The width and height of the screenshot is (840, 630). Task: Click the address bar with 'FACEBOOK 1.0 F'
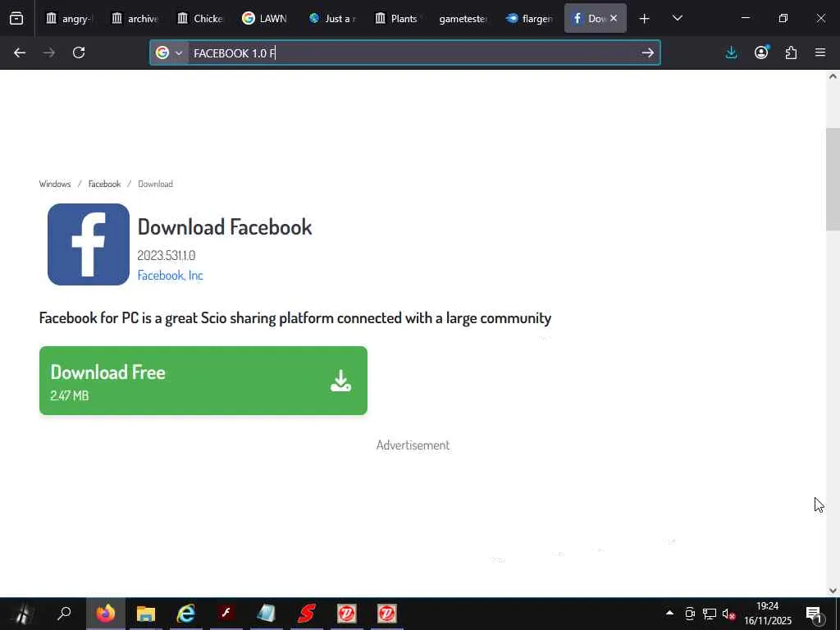[x=404, y=52]
